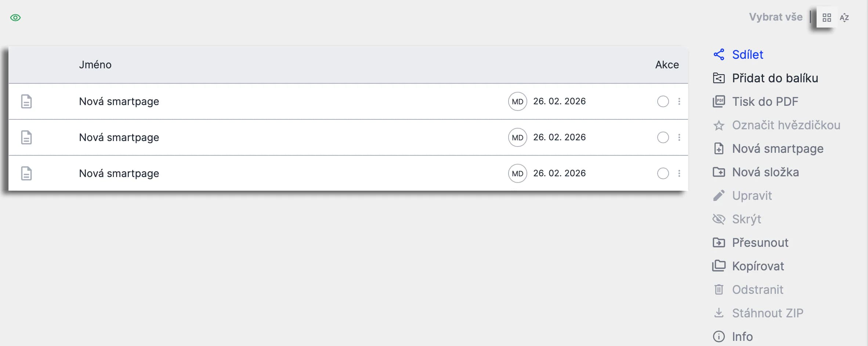The image size is (868, 346).
Task: Click the A-Z sort icon
Action: (x=844, y=18)
